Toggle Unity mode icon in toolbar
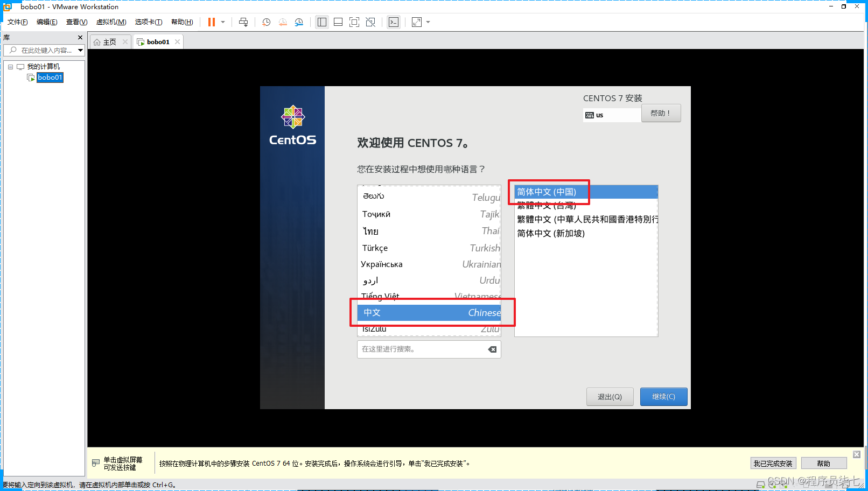Screen dimensions: 868x491 pyautogui.click(x=370, y=22)
